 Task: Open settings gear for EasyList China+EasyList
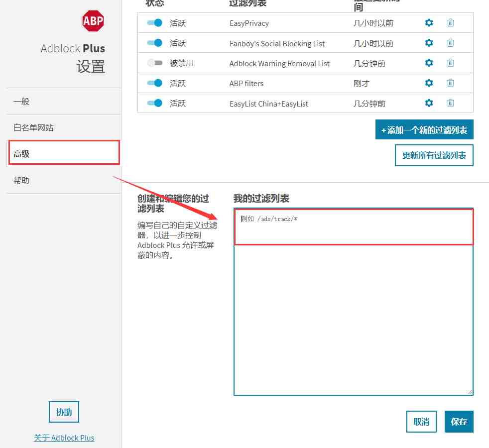(429, 103)
